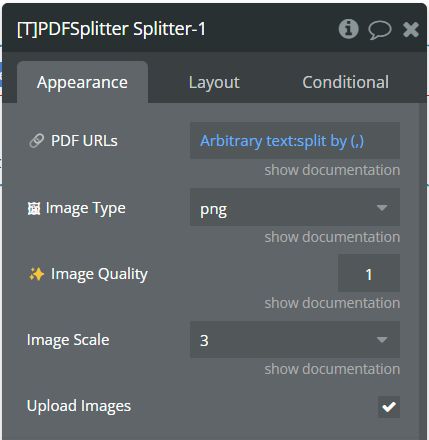This screenshot has height=440, width=429.
Task: Expand the Image Scale dropdown arrow
Action: (x=382, y=340)
